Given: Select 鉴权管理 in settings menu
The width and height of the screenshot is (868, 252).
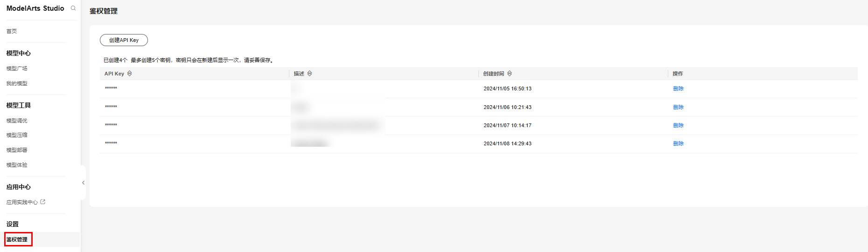Looking at the screenshot, I should [x=17, y=239].
